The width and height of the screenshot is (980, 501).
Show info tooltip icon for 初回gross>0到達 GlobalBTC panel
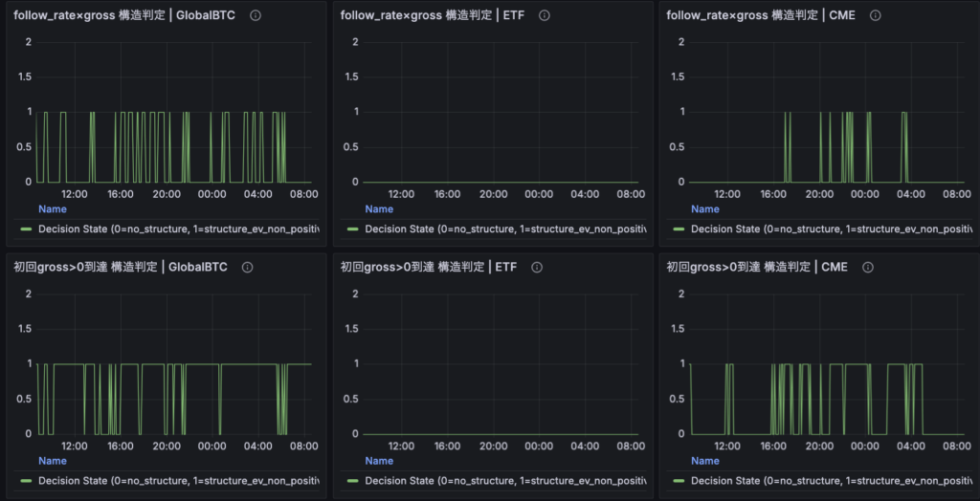pos(247,268)
